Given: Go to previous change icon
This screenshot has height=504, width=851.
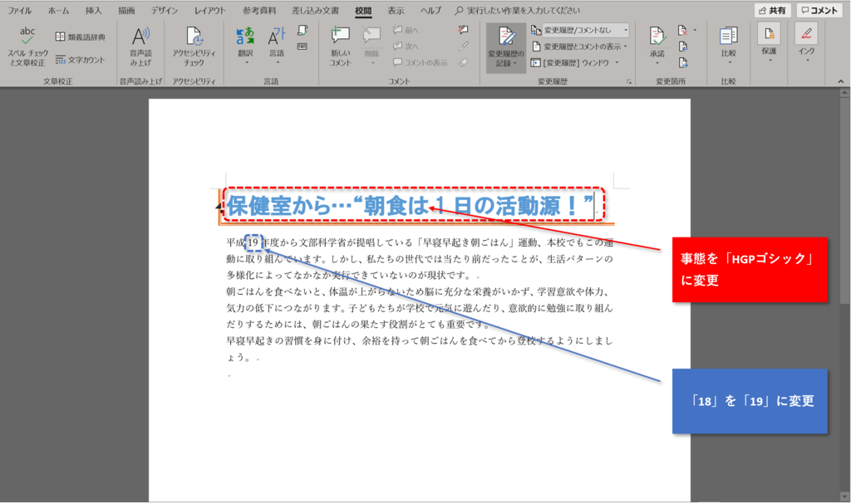Looking at the screenshot, I should pyautogui.click(x=683, y=46).
